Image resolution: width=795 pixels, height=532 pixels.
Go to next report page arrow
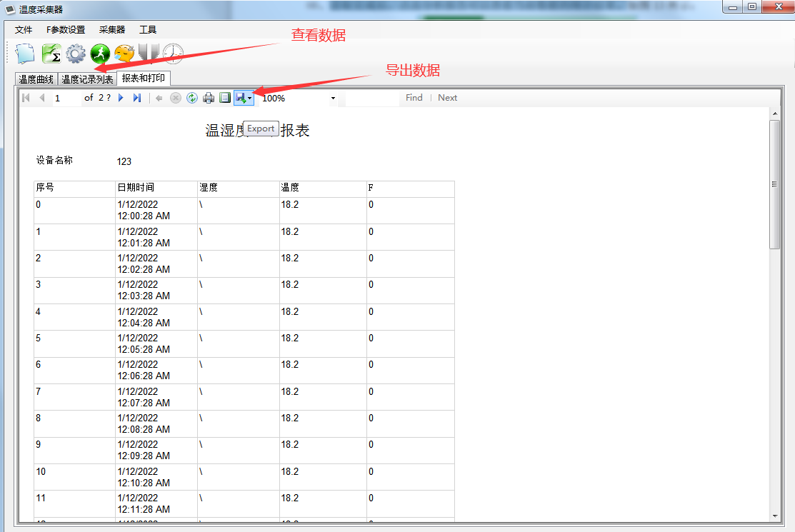[x=121, y=98]
